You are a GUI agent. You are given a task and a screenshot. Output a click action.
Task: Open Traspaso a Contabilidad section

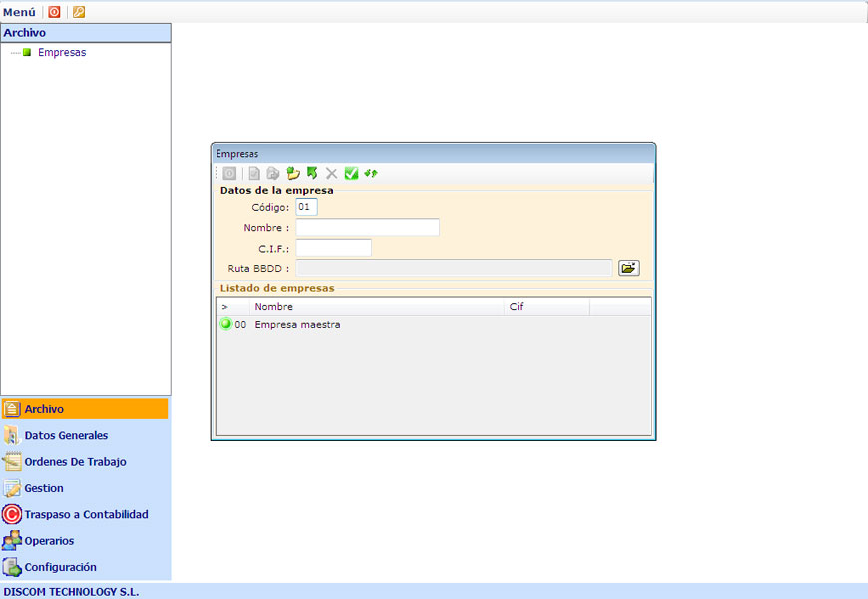pos(86,515)
